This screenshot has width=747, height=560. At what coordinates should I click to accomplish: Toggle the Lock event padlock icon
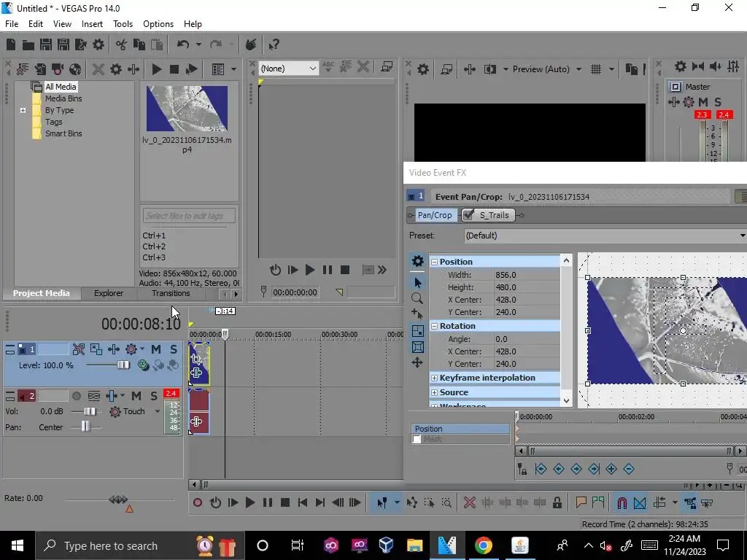(557, 502)
